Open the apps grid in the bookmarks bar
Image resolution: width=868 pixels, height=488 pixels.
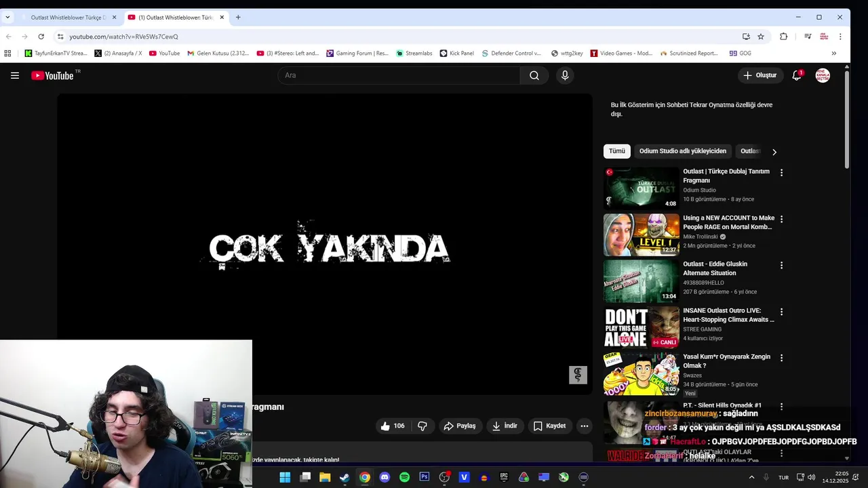click(x=7, y=53)
